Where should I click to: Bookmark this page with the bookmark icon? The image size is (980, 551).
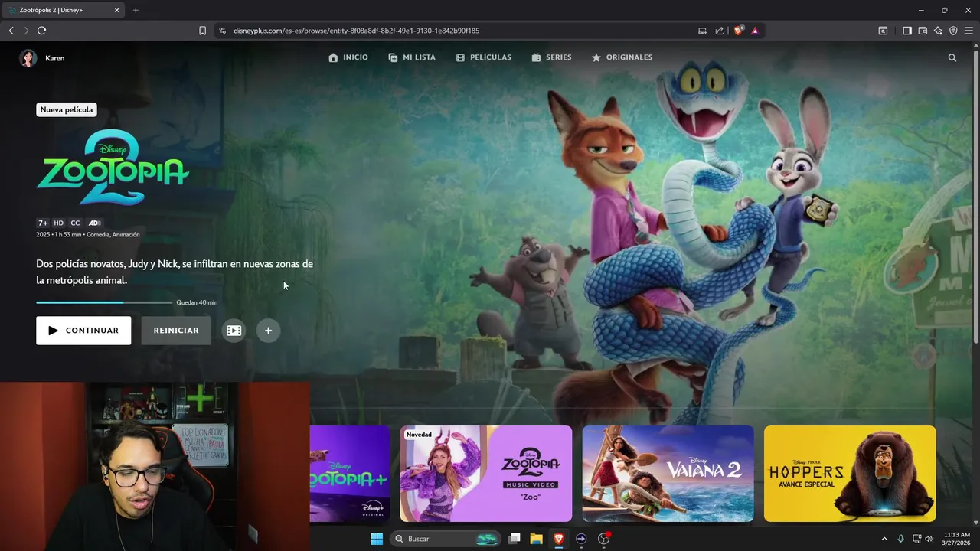(x=202, y=31)
